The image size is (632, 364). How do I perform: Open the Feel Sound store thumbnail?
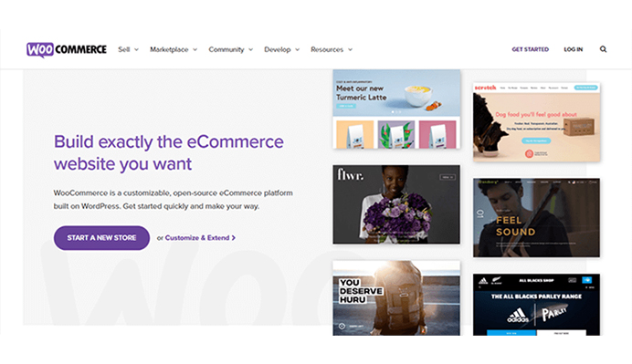point(536,217)
